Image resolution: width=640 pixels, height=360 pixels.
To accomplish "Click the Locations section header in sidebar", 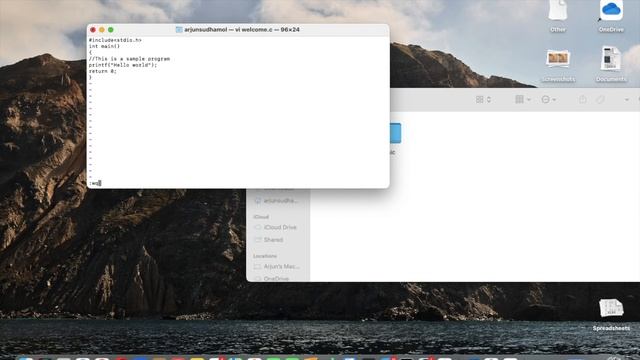I will click(265, 256).
